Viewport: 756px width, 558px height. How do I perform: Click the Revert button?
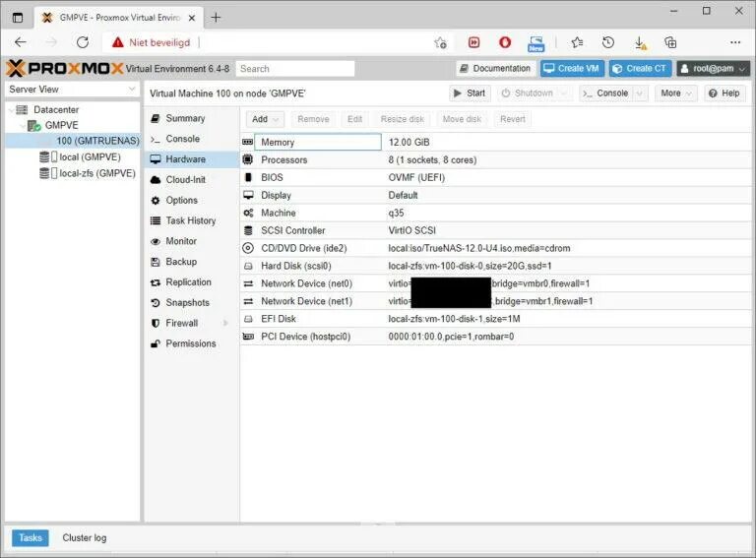pyautogui.click(x=513, y=119)
